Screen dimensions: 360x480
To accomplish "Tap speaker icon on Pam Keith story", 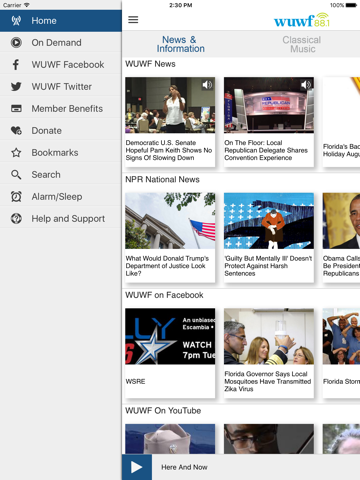I will click(207, 85).
